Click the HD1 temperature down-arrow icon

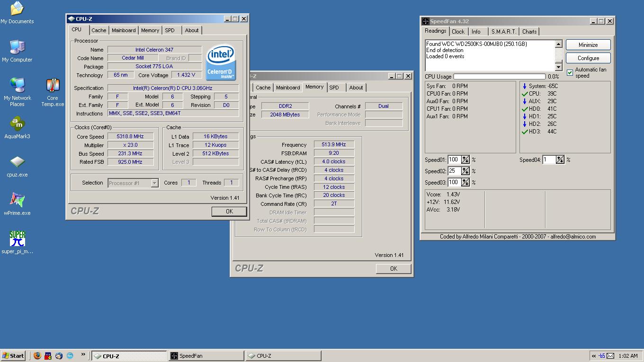tap(524, 116)
